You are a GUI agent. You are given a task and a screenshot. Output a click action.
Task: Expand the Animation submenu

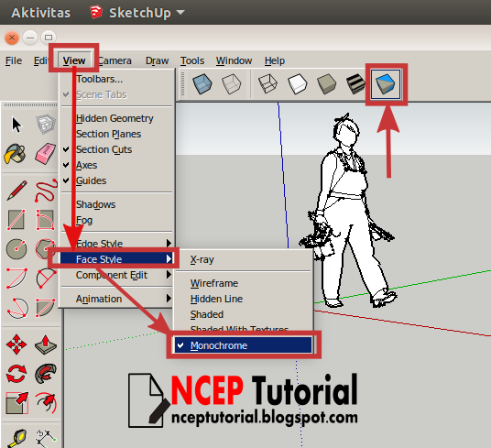[116, 299]
